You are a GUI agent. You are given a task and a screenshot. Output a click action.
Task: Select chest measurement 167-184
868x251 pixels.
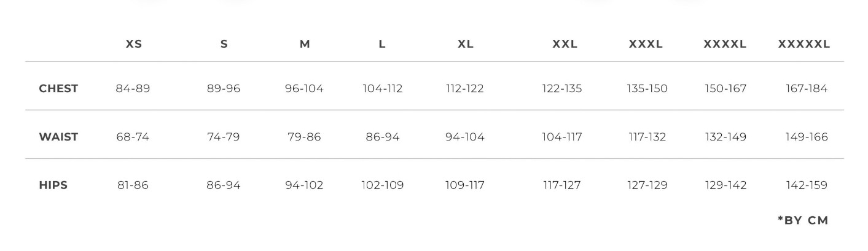coord(807,88)
